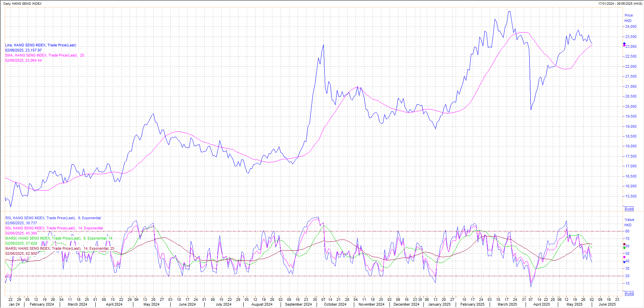644x308 pixels.
Task: Select the RSI 14 Exponential legend line
Action: click(x=54, y=228)
